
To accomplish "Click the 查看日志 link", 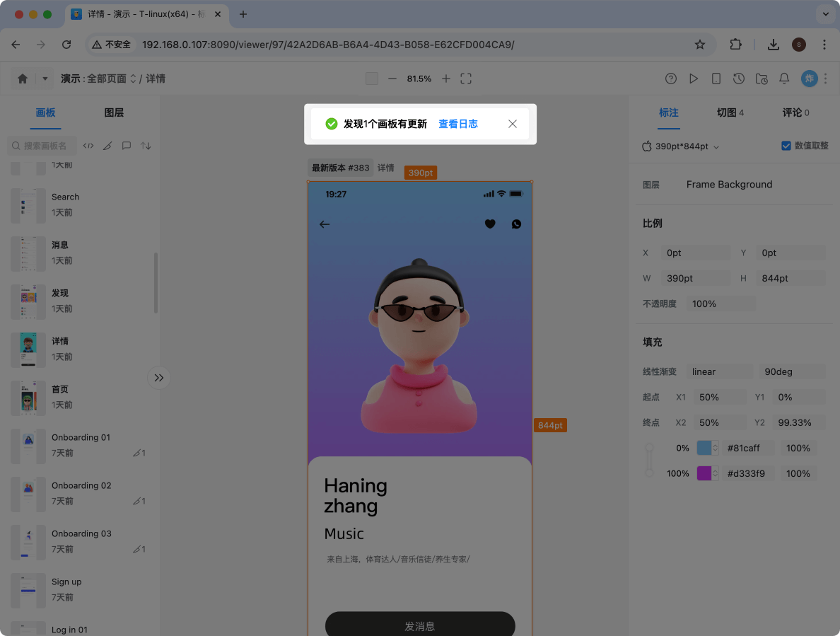I will (x=458, y=124).
